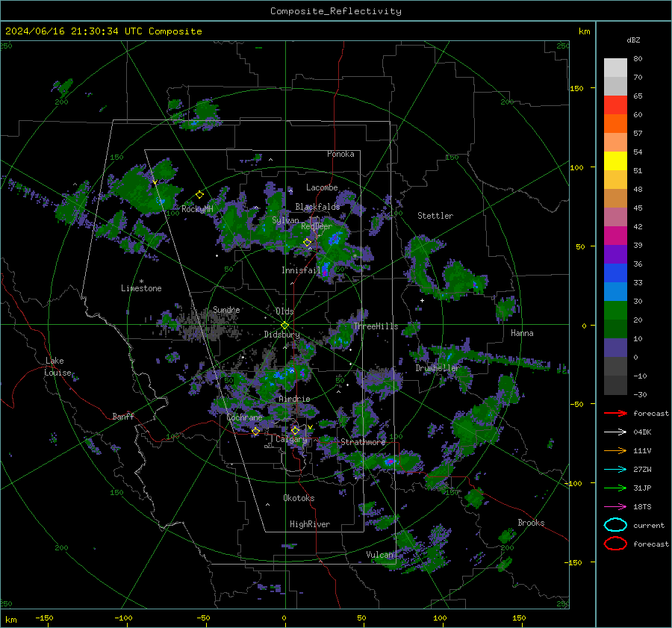Viewport: 672px width, 628px height.
Task: Click the RockyMH label
Action: tap(197, 209)
